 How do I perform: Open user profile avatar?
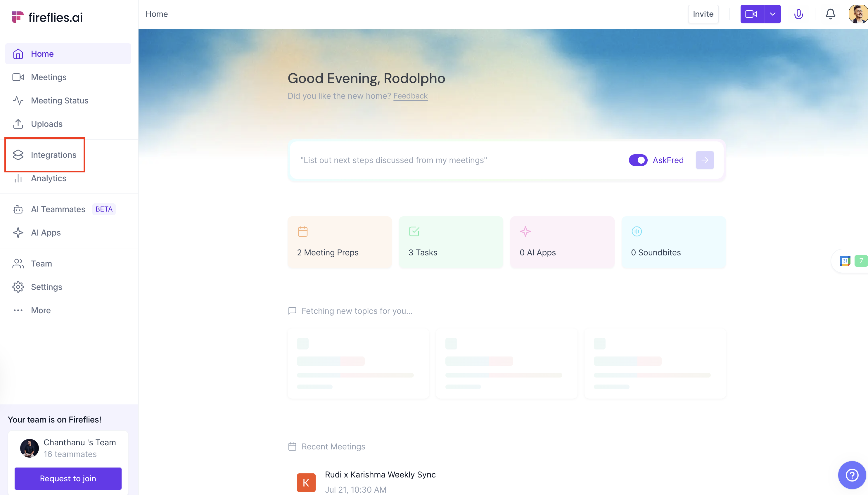(x=858, y=14)
